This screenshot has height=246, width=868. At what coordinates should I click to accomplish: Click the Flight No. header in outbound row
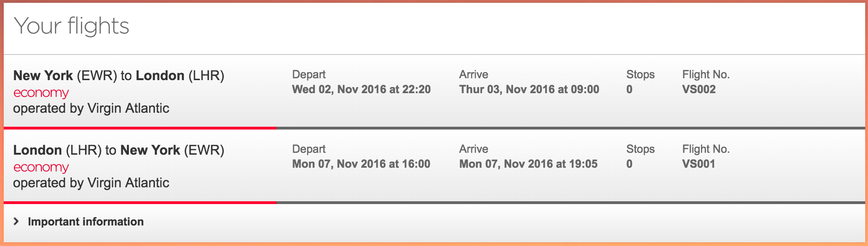[x=706, y=75]
